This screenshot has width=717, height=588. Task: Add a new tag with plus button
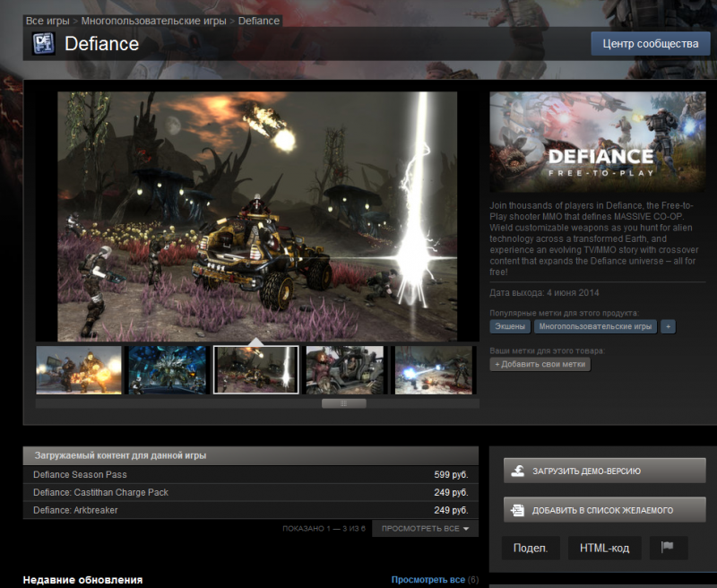click(668, 326)
